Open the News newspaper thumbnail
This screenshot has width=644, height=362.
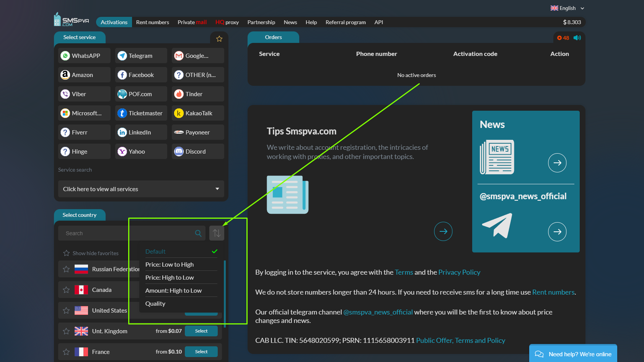(x=497, y=157)
